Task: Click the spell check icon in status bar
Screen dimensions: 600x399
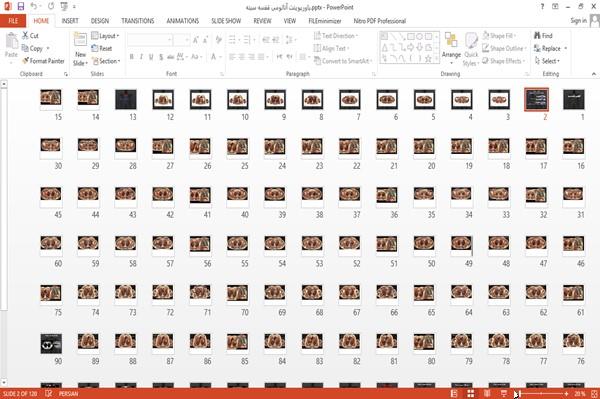Action: coord(49,393)
